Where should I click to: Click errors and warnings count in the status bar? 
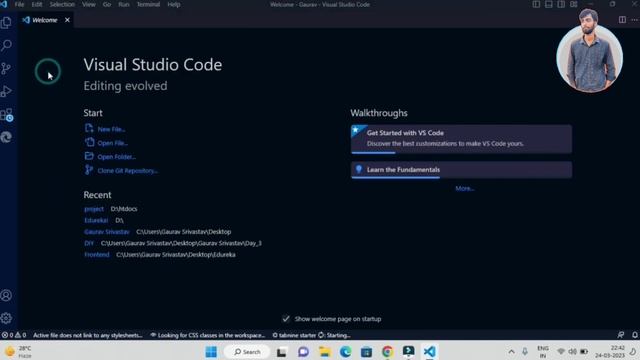(14, 335)
